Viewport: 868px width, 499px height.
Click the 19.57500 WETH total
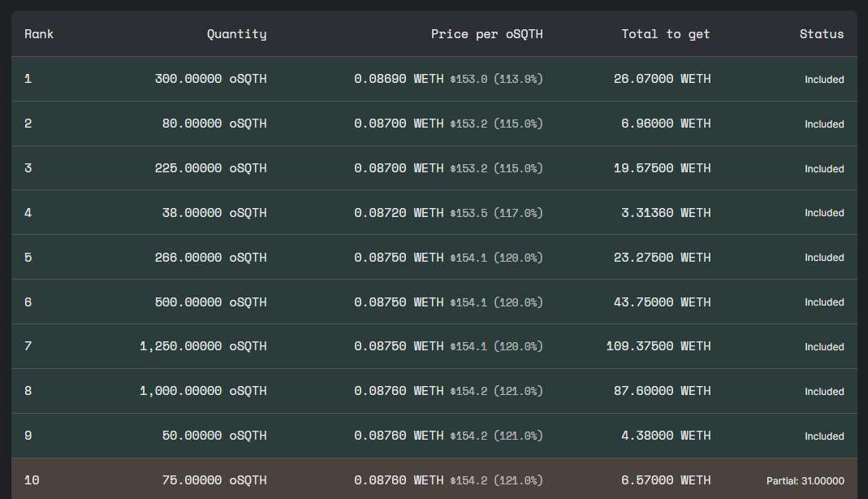pos(662,168)
